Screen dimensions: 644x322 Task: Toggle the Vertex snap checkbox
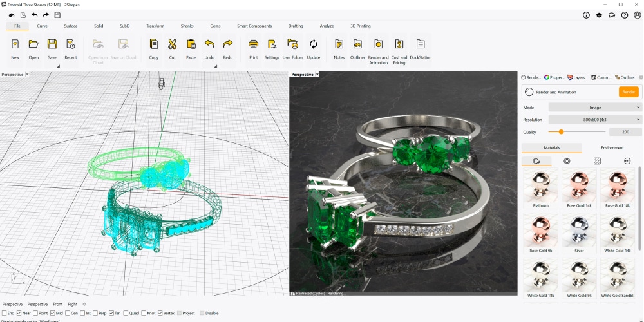pos(160,314)
